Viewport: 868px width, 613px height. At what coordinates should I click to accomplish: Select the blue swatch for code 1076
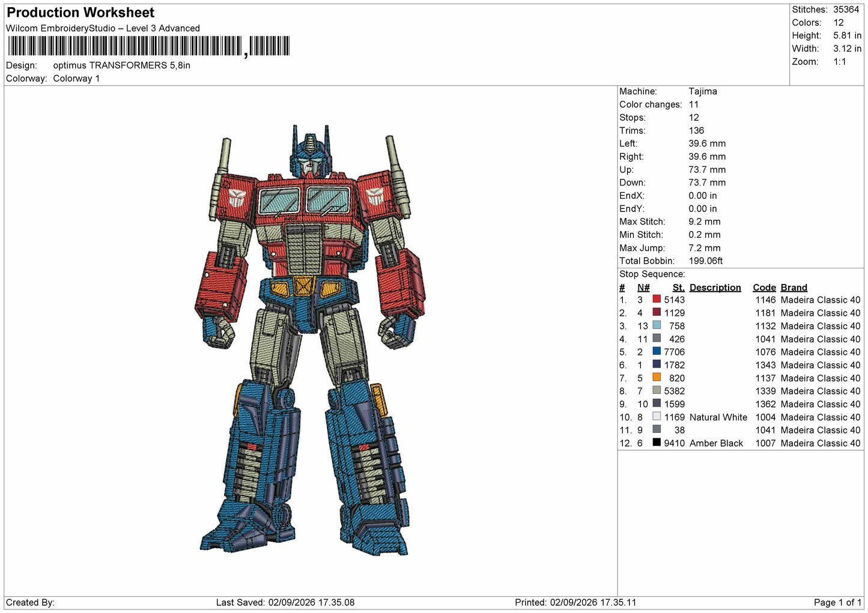pos(657,351)
